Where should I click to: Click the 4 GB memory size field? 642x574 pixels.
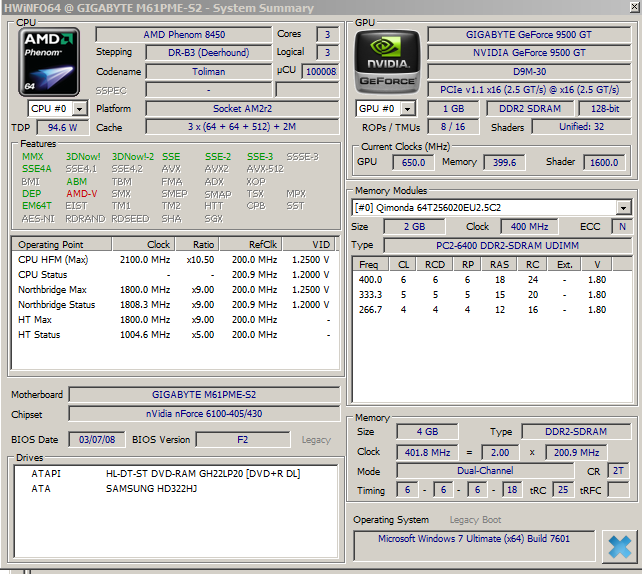(x=427, y=432)
